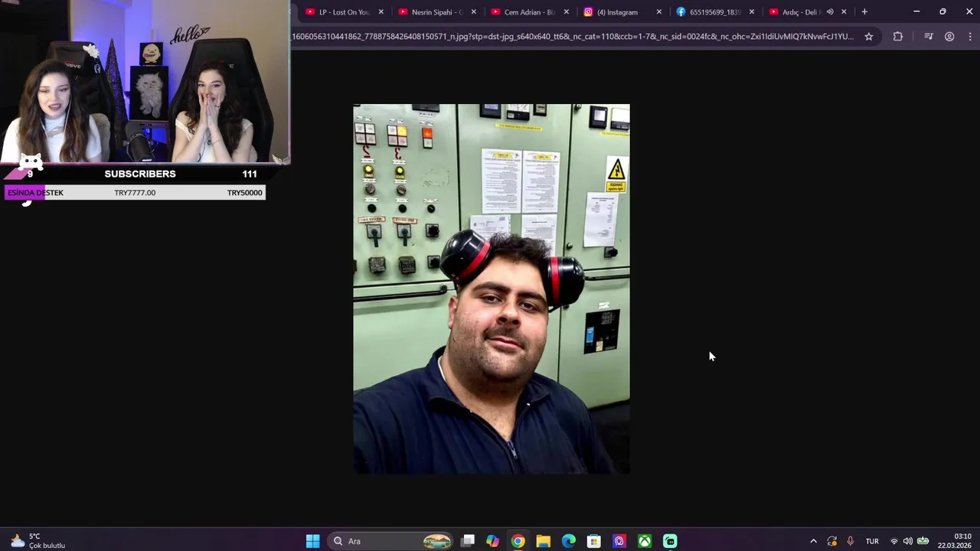The height and width of the screenshot is (551, 980).
Task: Open Microsoft Store from the taskbar
Action: pos(593,541)
